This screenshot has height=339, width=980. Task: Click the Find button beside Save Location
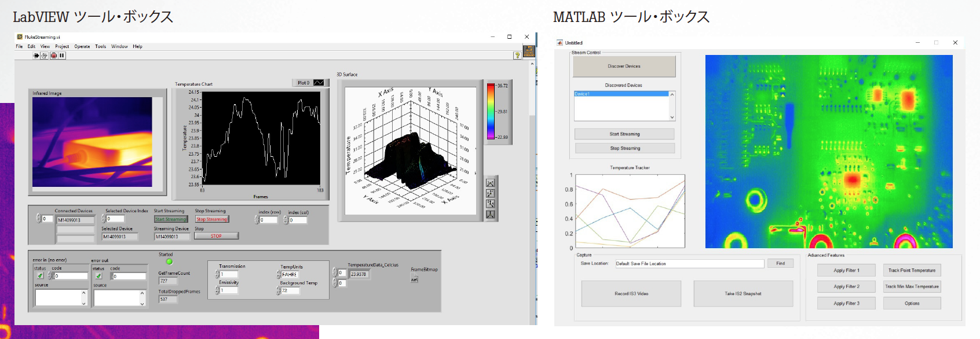781,263
